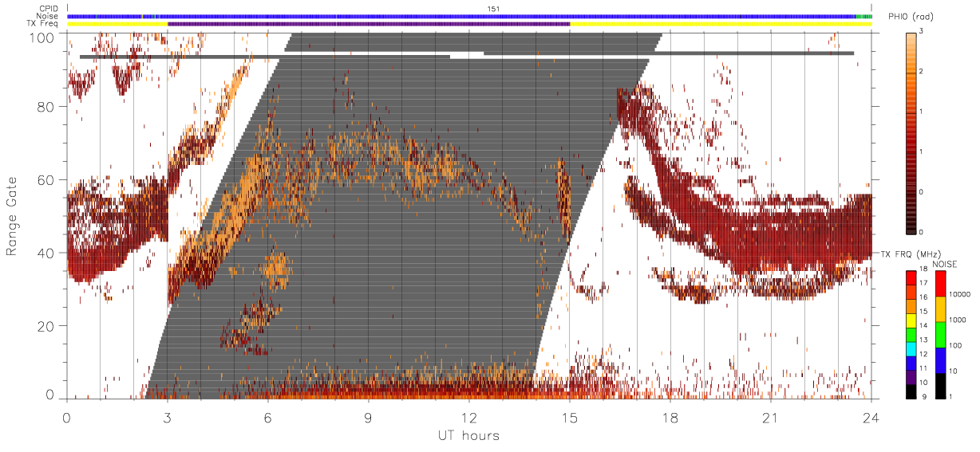Click y-axis tick label '20'
Screen dimensions: 980x452
[48, 325]
